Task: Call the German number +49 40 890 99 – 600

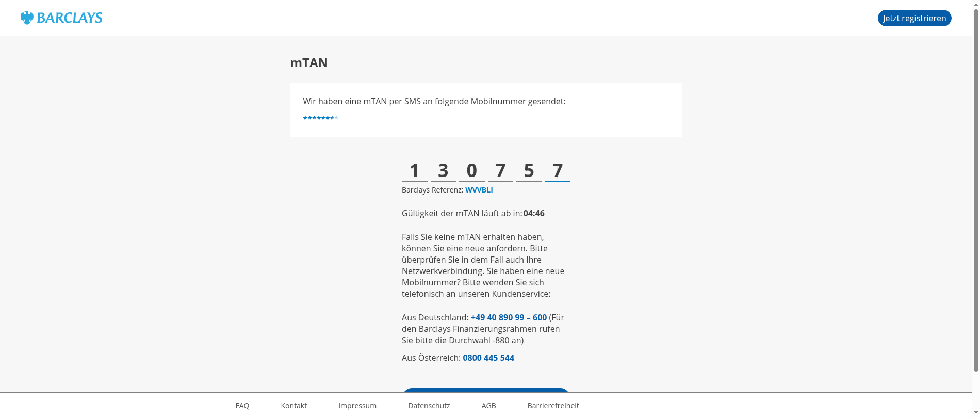Action: (509, 317)
